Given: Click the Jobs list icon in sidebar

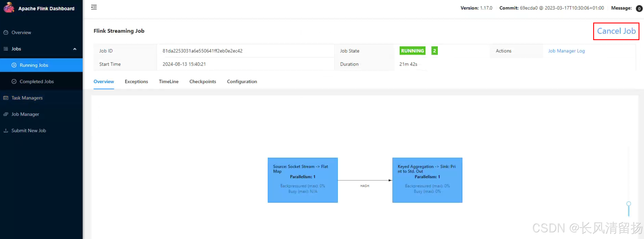Looking at the screenshot, I should coord(6,49).
